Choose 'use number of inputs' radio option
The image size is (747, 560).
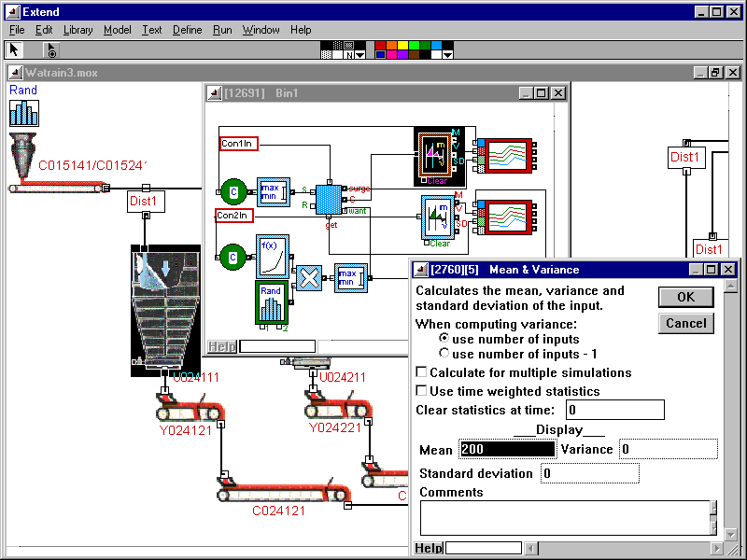tap(444, 338)
